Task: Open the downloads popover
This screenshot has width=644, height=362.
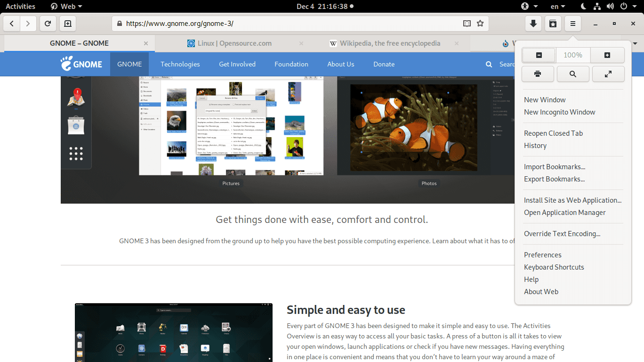Action: pyautogui.click(x=533, y=24)
